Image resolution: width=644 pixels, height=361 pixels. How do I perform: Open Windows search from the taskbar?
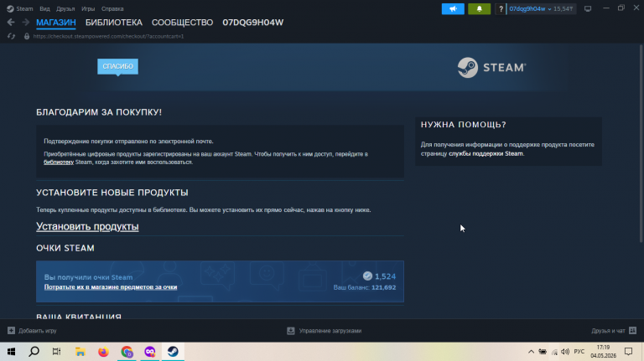[34, 352]
